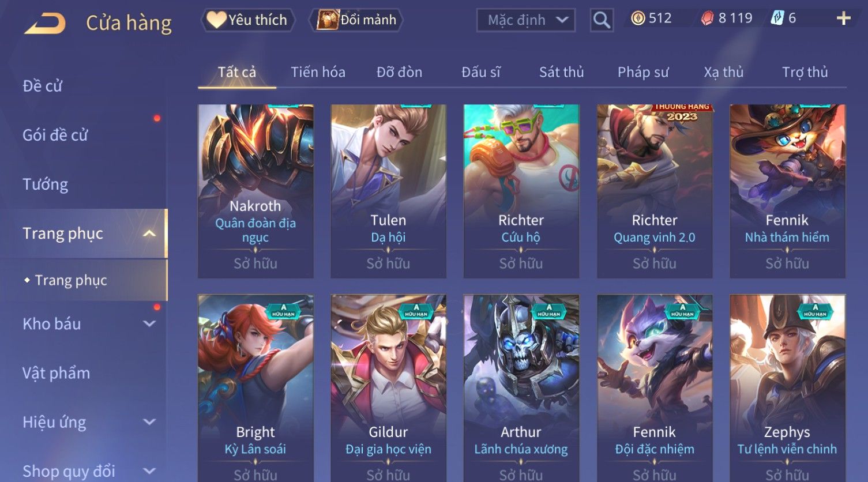Select the Nakroth Quân đoàn địa ngục skin
This screenshot has height=482, width=868.
(x=255, y=191)
